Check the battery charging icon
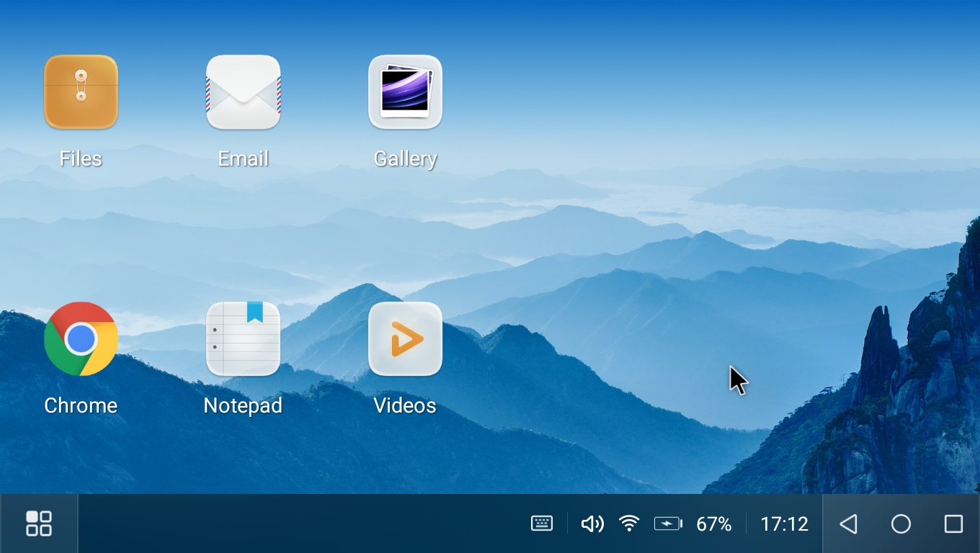The width and height of the screenshot is (980, 553). 668,523
